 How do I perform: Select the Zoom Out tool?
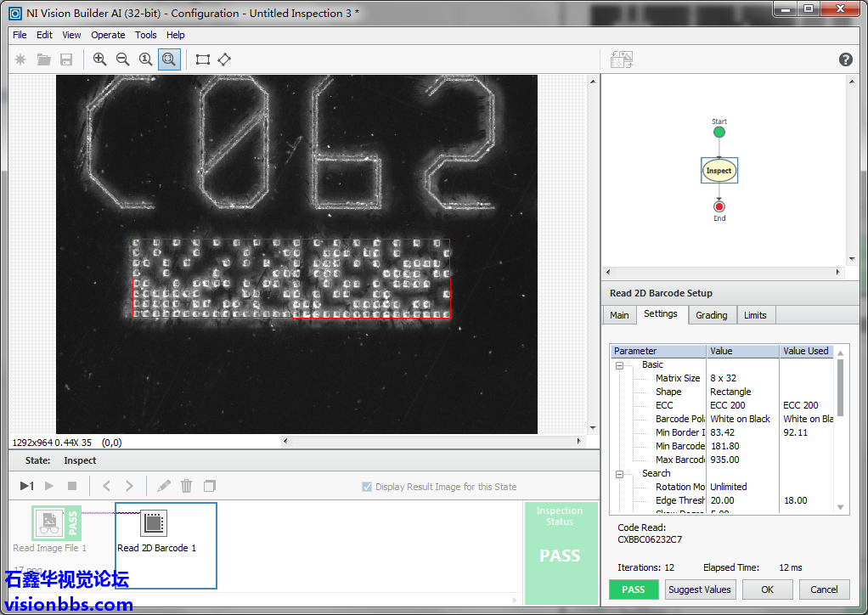pos(123,59)
